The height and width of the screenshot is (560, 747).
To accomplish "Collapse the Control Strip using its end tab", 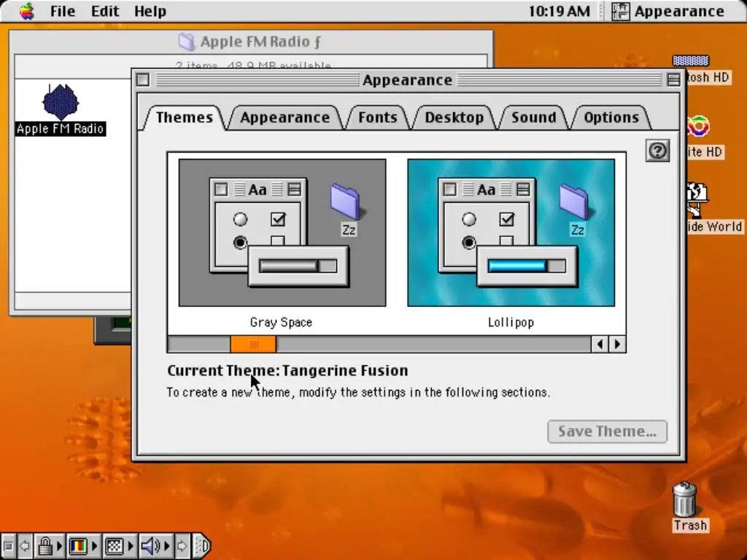I will coord(201,545).
